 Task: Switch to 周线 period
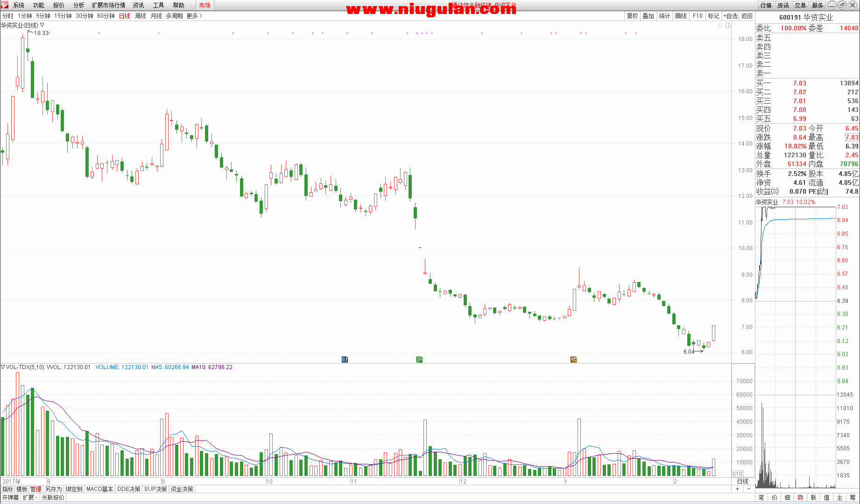pos(141,16)
